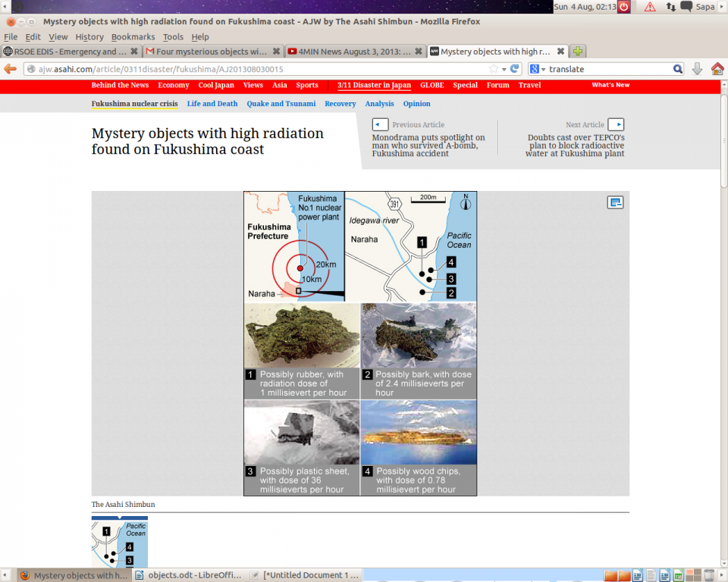Bookmark this page with the star icon
728x582 pixels.
(494, 69)
